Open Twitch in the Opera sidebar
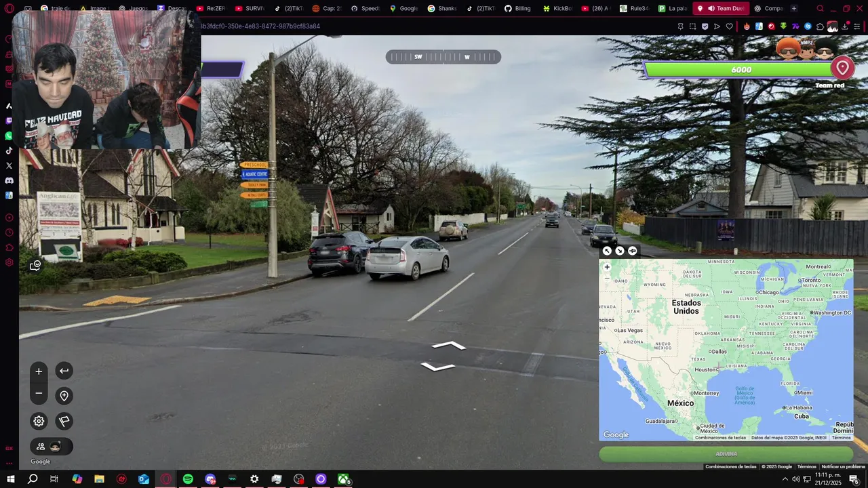 (x=9, y=121)
